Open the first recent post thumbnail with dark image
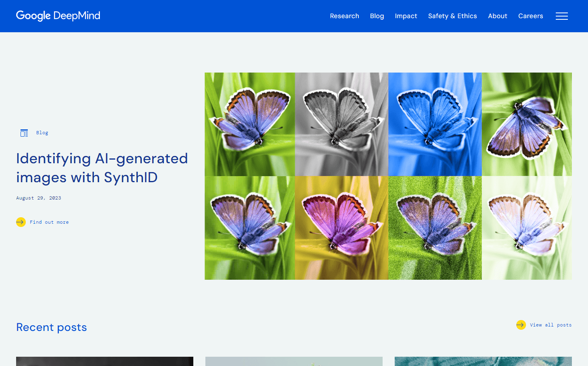This screenshot has width=588, height=366. coord(105,361)
